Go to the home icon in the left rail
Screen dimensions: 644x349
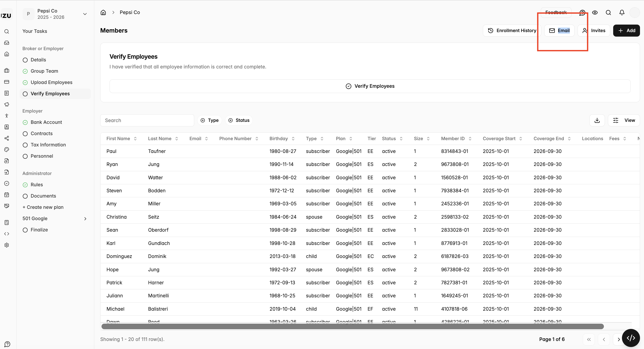(7, 54)
